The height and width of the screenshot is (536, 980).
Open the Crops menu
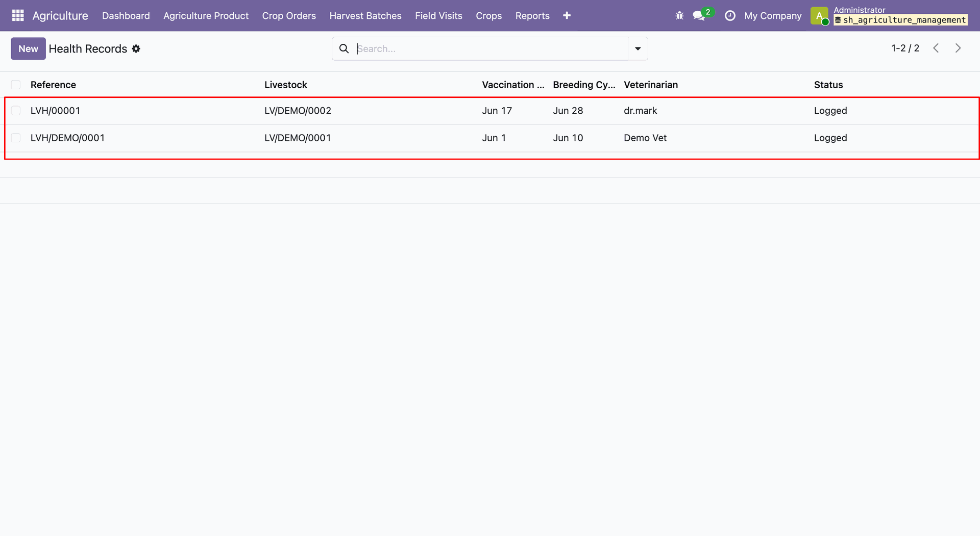click(489, 16)
